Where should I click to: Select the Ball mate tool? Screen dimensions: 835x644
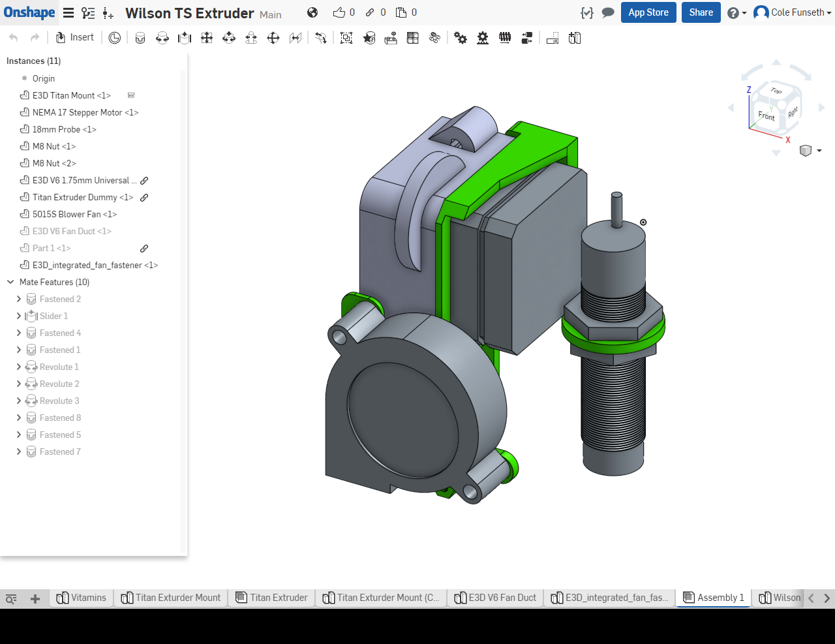pyautogui.click(x=273, y=38)
